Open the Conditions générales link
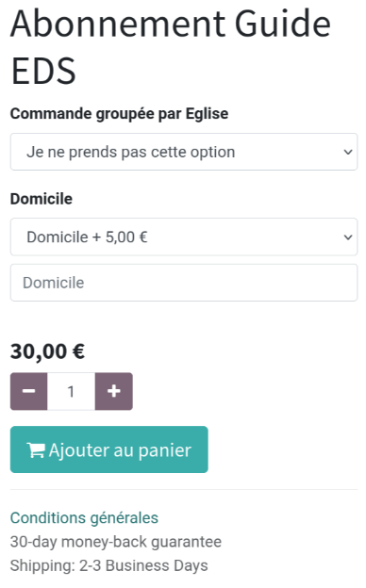 coord(84,518)
